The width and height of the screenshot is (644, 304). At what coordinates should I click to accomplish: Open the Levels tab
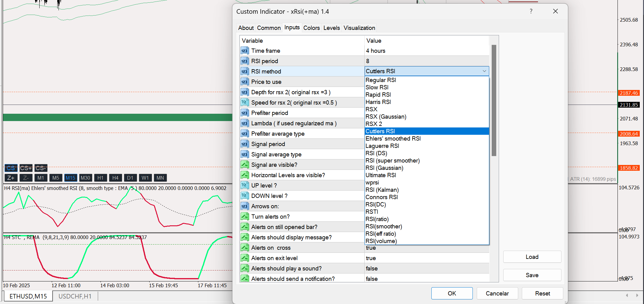click(x=331, y=28)
